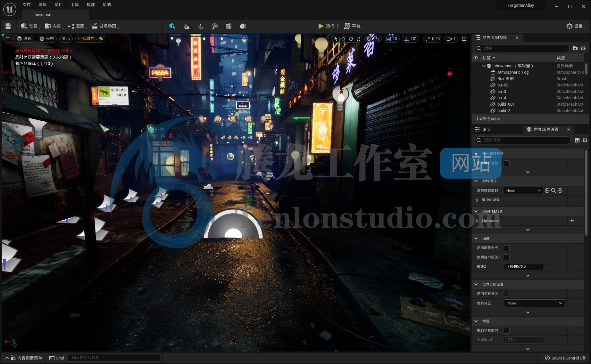Select the scale transform gizmo tool
591x364 pixels.
pyautogui.click(x=358, y=39)
